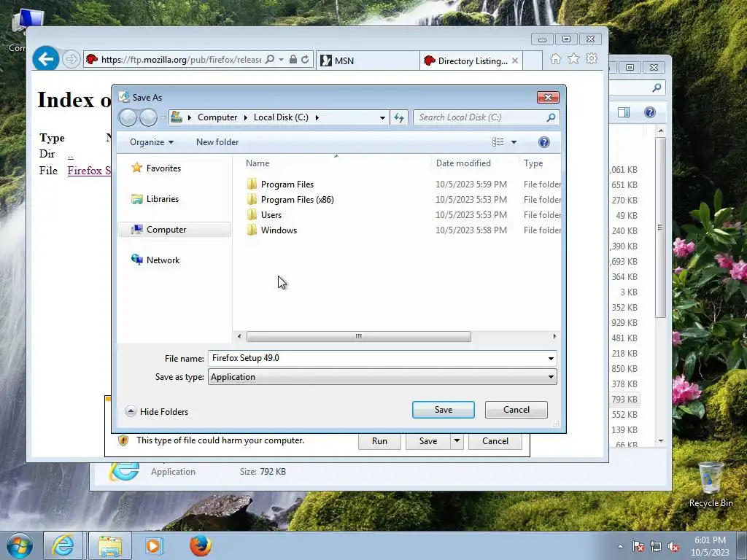Select the Program Files folder
This screenshot has width=747, height=560.
[x=287, y=184]
